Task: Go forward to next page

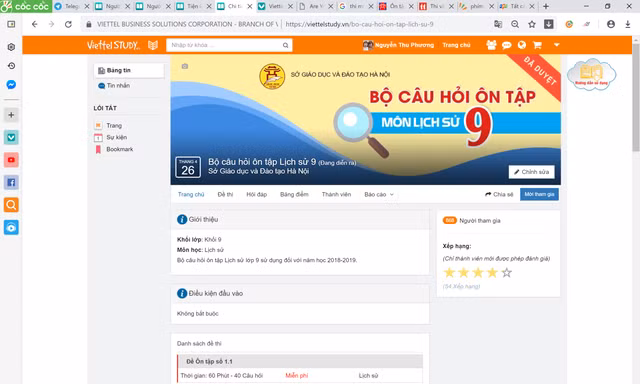Action: coord(51,24)
